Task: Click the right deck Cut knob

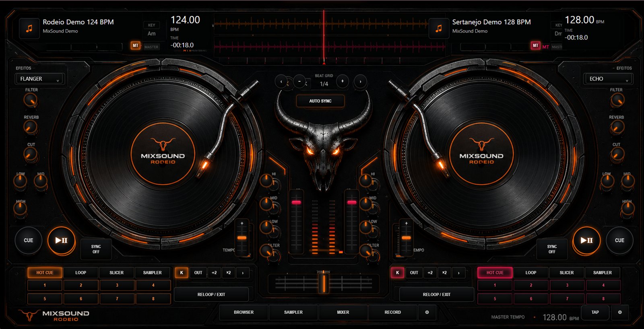Action: click(x=617, y=154)
